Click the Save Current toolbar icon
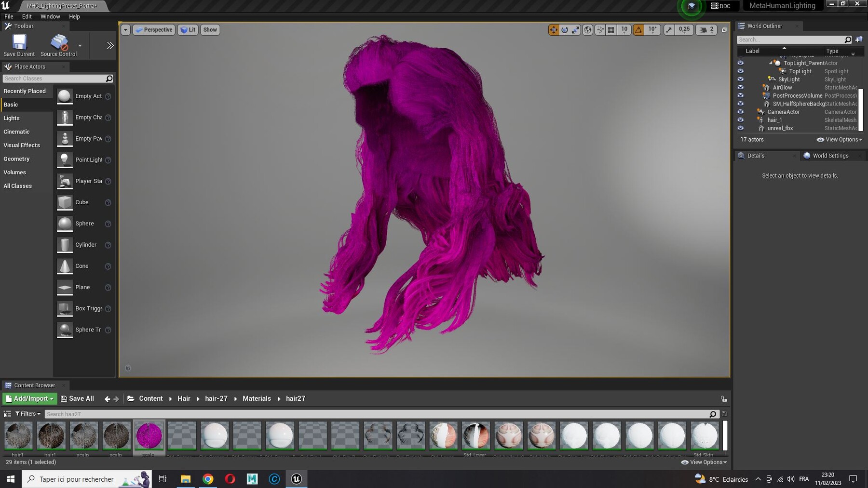 coord(19,45)
